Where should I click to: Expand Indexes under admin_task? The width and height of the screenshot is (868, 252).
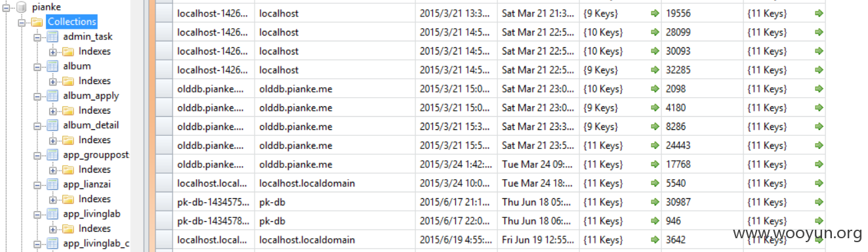tap(53, 52)
